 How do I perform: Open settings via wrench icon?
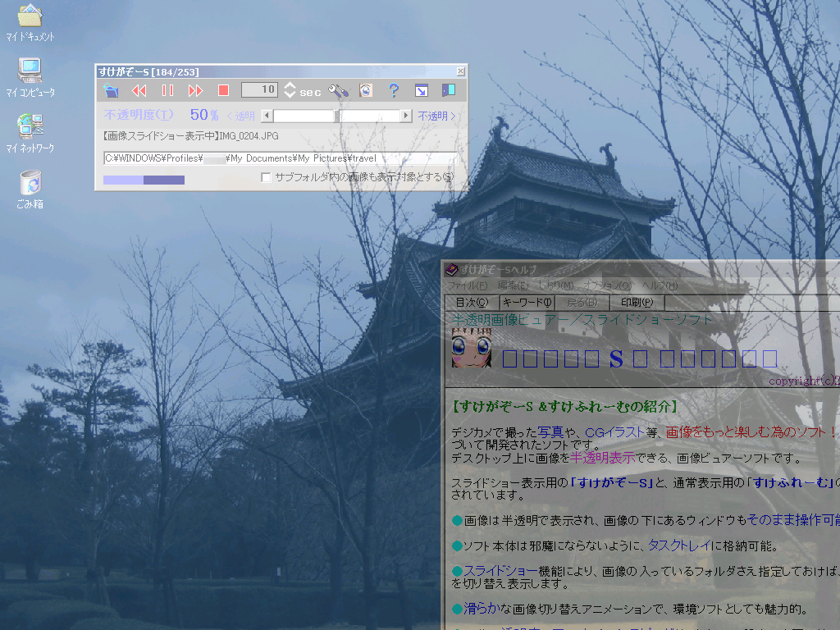coord(338,90)
